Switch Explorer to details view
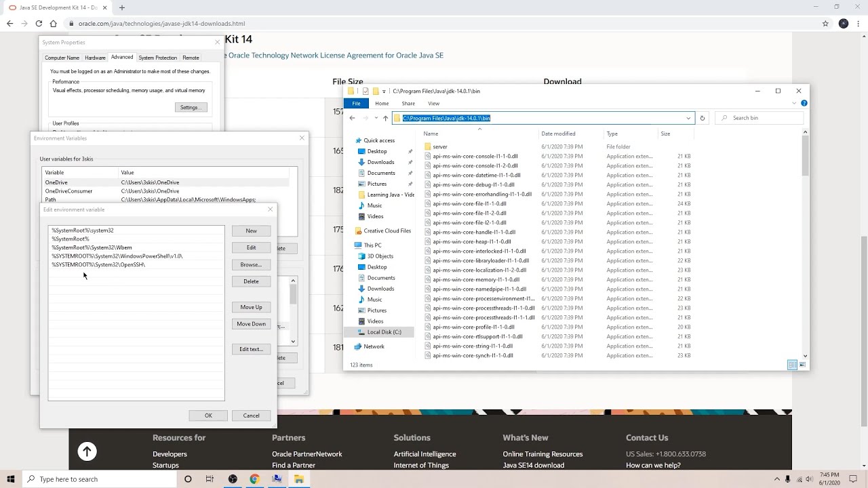Viewport: 868px width, 488px height. point(792,365)
